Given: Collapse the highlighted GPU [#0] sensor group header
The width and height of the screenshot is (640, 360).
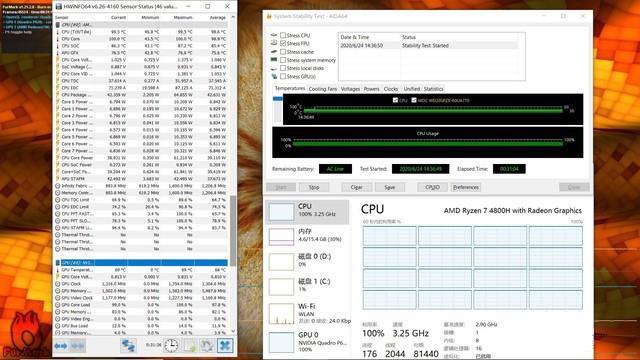Looking at the screenshot, I should click(x=141, y=263).
